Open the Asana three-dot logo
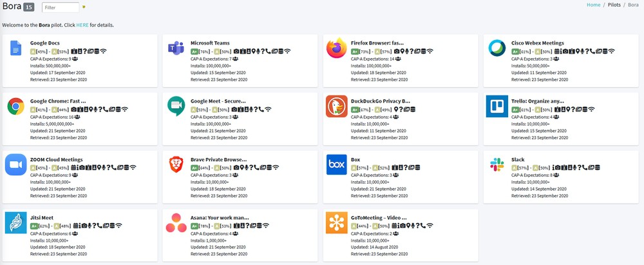 176,222
